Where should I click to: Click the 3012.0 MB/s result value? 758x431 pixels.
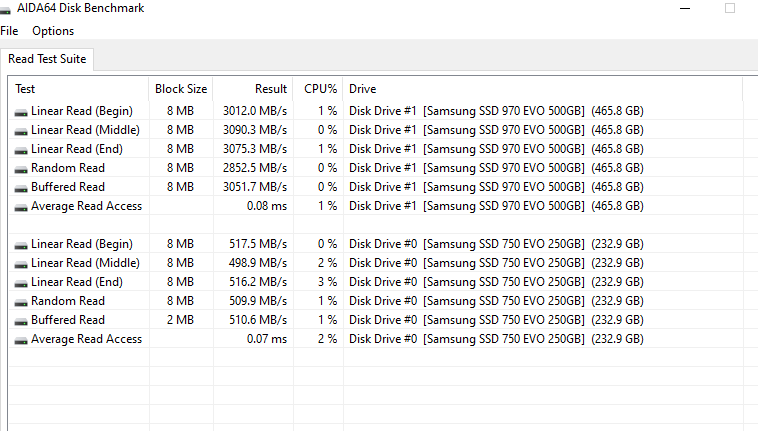click(x=255, y=111)
